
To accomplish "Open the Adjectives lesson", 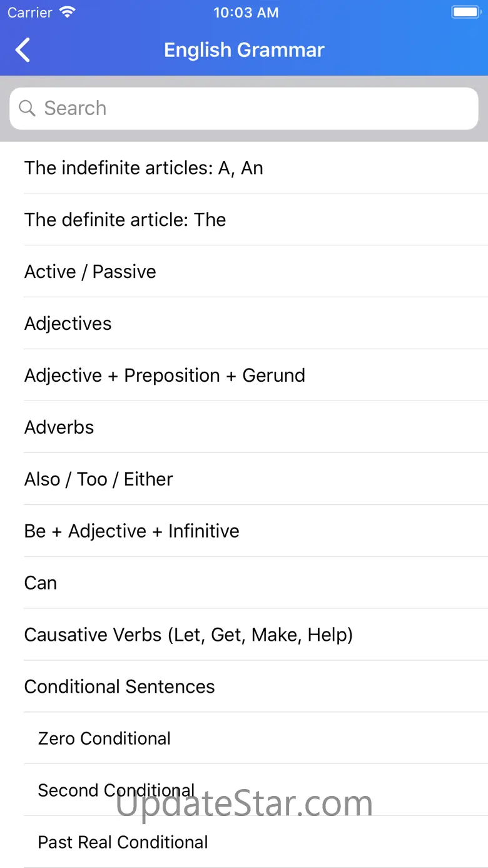I will (68, 324).
